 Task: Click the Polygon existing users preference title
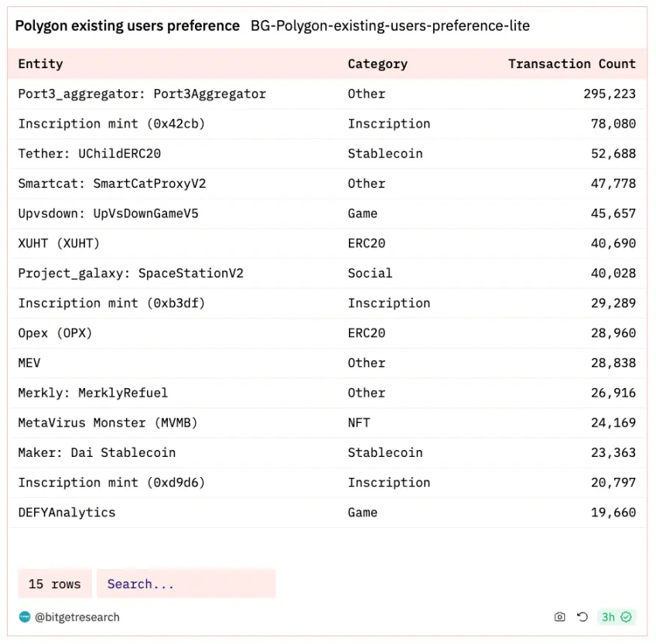coord(128,26)
